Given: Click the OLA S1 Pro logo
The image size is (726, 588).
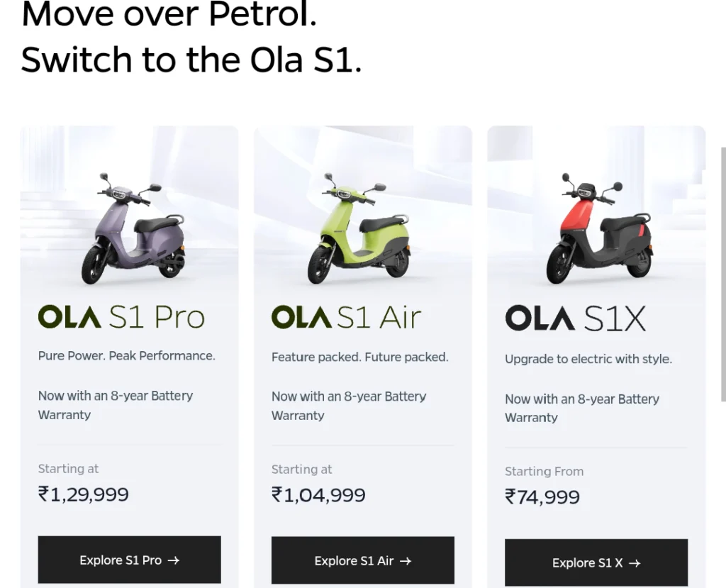Looking at the screenshot, I should coord(121,317).
